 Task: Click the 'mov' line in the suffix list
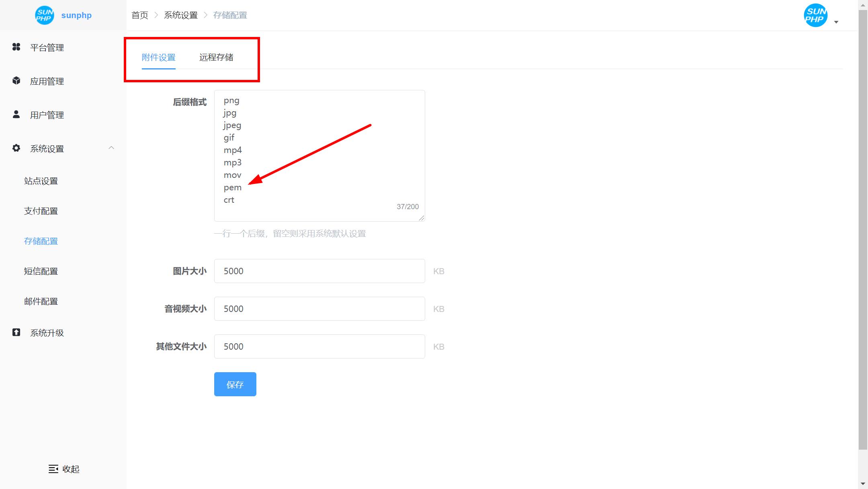[232, 175]
